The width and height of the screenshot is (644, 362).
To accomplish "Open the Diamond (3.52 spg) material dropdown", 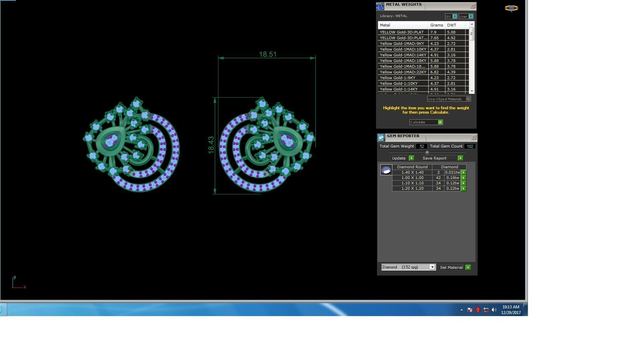I will [432, 267].
